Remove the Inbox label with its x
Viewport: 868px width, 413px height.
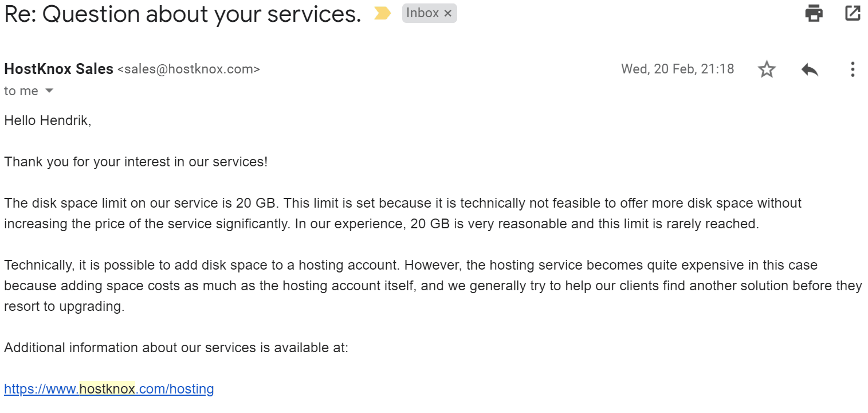[448, 13]
